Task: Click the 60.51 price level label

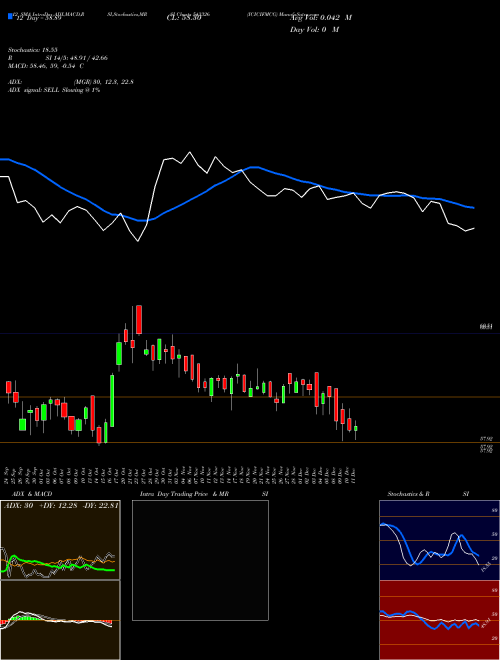Action: point(486,326)
